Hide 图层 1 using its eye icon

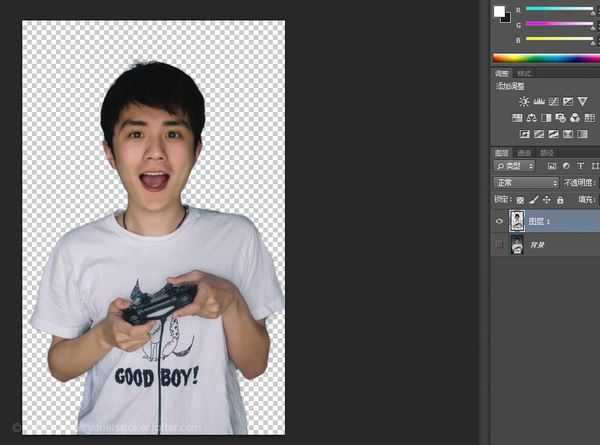[x=500, y=221]
